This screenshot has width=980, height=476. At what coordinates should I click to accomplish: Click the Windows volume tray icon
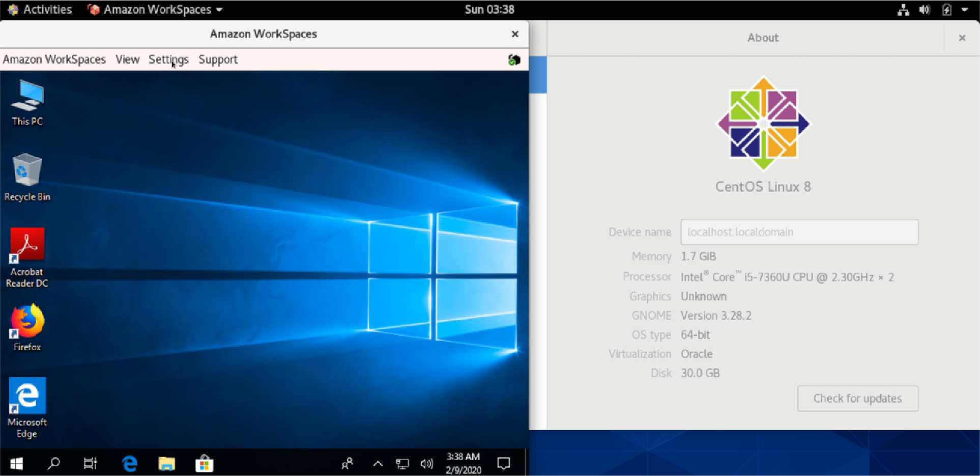[x=427, y=463]
